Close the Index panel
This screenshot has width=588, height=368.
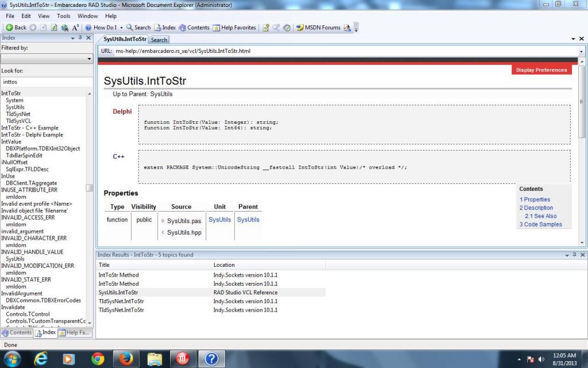88,37
